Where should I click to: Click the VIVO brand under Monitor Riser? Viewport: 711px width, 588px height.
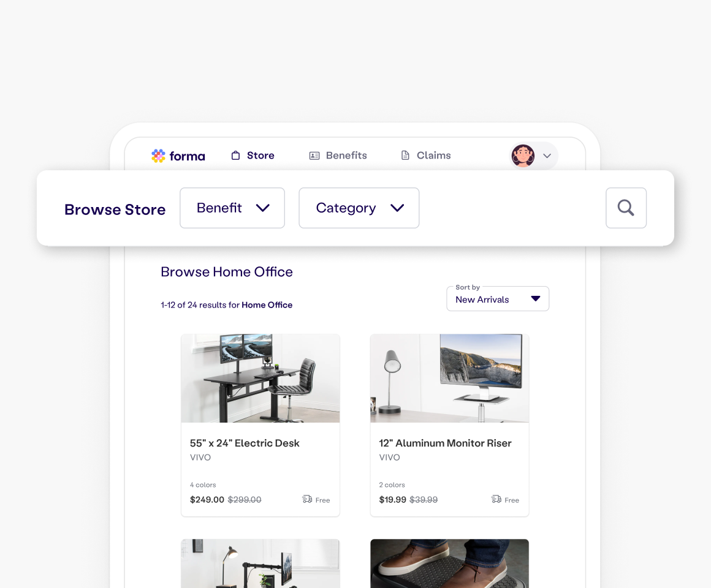(389, 458)
